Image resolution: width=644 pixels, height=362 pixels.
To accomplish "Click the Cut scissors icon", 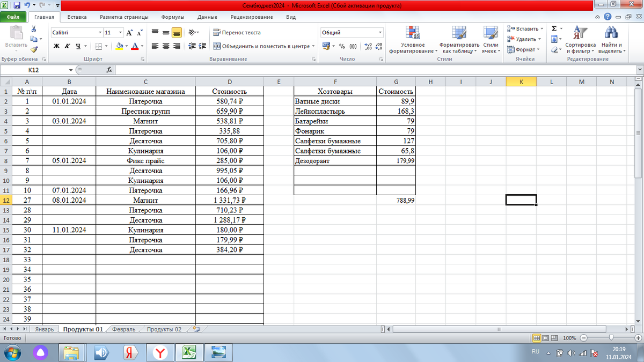I will coord(34,29).
